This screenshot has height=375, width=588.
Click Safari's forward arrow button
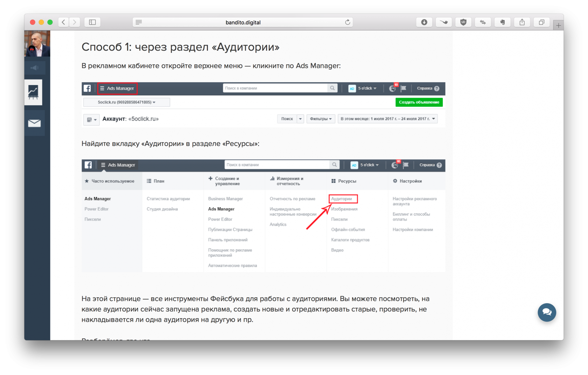75,22
